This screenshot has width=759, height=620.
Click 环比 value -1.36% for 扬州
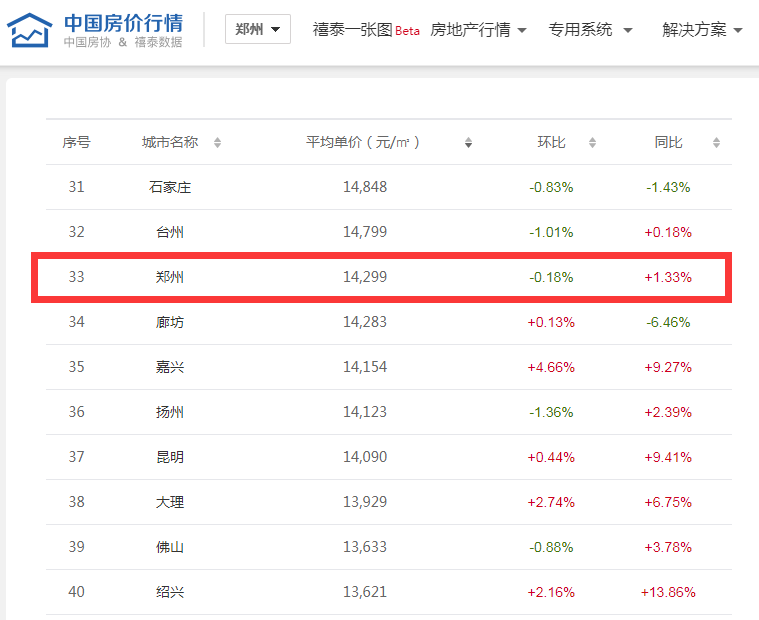(x=551, y=412)
